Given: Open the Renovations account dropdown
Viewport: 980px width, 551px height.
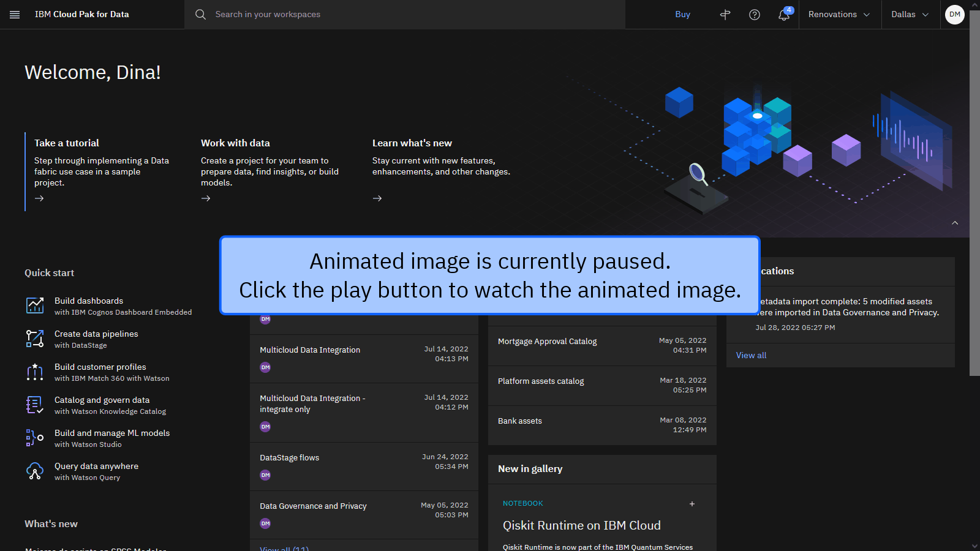Looking at the screenshot, I should point(840,15).
